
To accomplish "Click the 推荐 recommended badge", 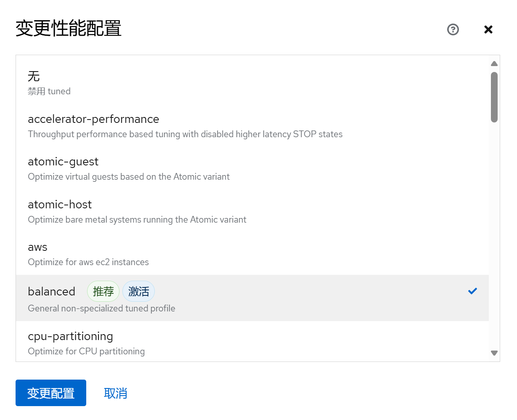I will coord(103,291).
